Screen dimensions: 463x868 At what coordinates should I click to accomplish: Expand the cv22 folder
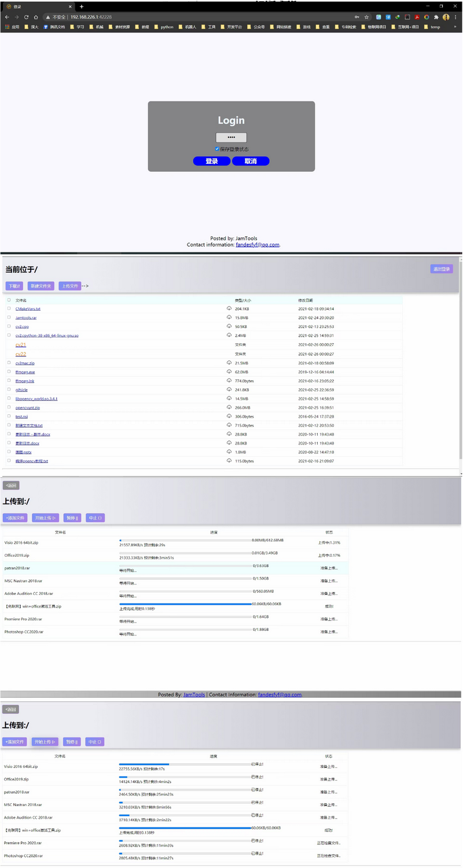coord(21,354)
